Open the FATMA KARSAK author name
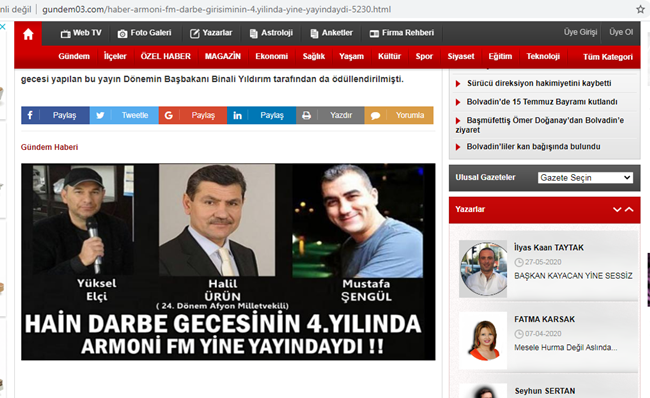650x398 pixels. [544, 319]
